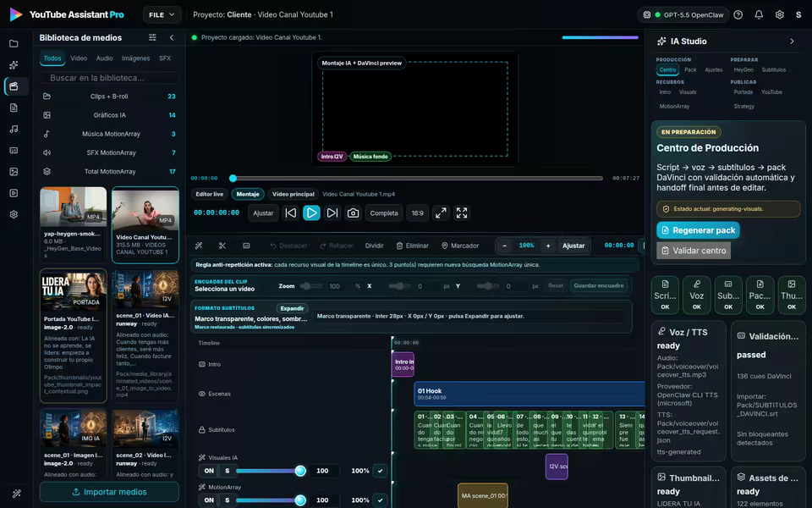Click the Buscar en la biblioteca field
The width and height of the screenshot is (812, 508).
[109, 78]
